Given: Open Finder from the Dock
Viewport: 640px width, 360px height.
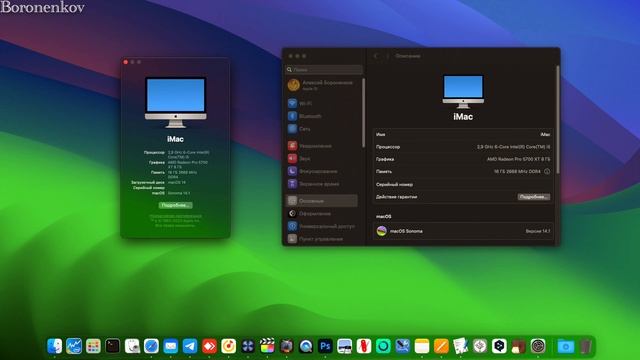Looking at the screenshot, I should click(x=55, y=347).
